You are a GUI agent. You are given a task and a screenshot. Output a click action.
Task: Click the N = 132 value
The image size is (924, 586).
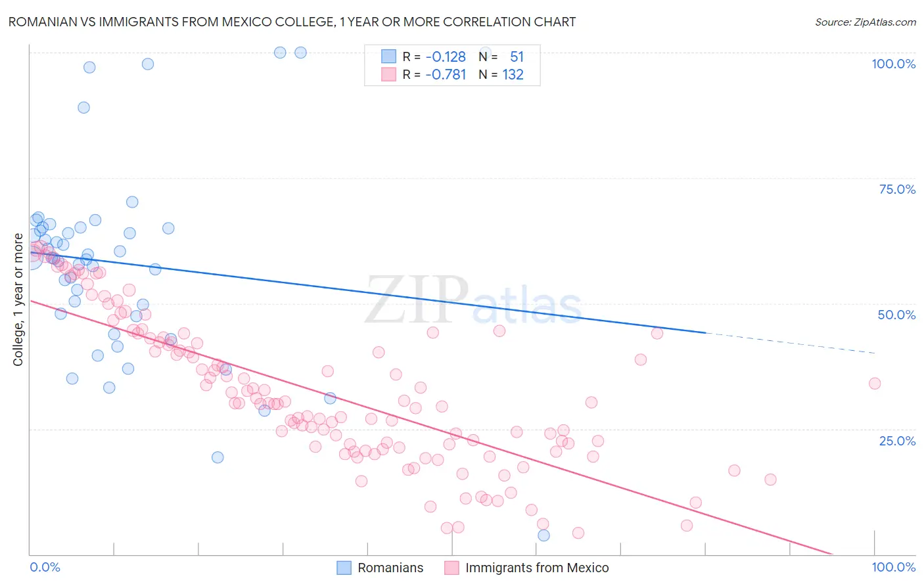pos(501,74)
